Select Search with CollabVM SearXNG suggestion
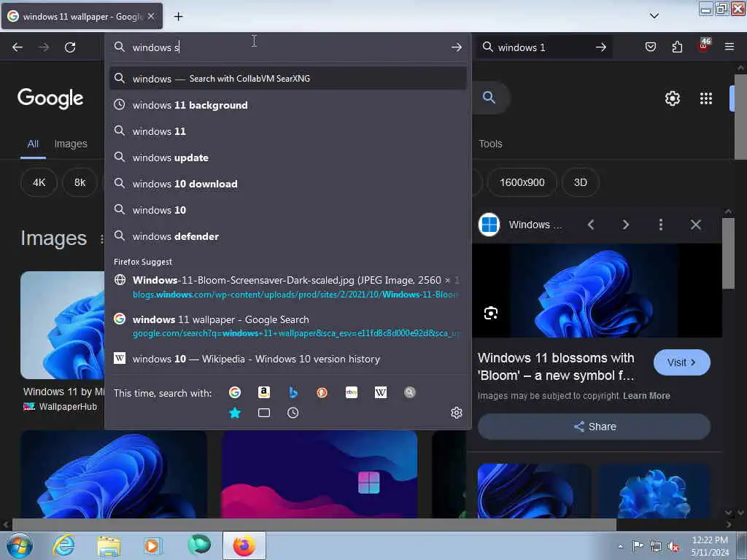 (287, 79)
